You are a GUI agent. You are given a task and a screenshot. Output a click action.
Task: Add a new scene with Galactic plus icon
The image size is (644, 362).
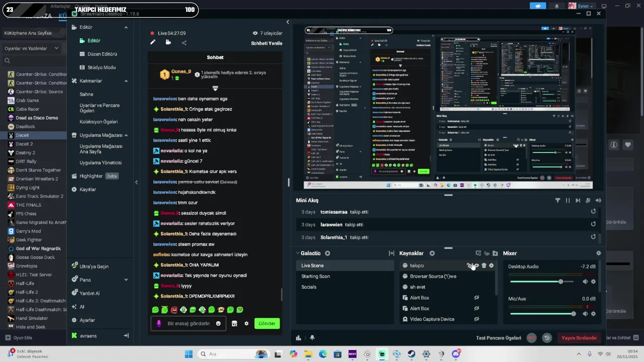pyautogui.click(x=328, y=253)
